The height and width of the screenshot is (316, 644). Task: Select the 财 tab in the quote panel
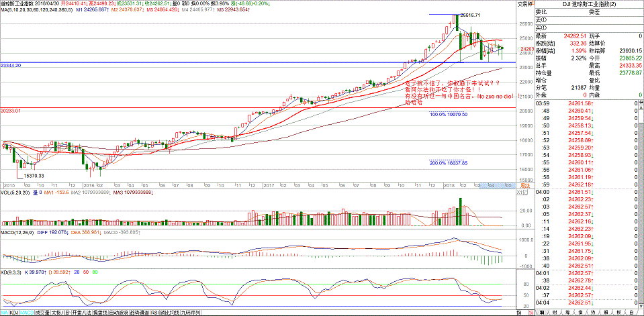point(555,313)
